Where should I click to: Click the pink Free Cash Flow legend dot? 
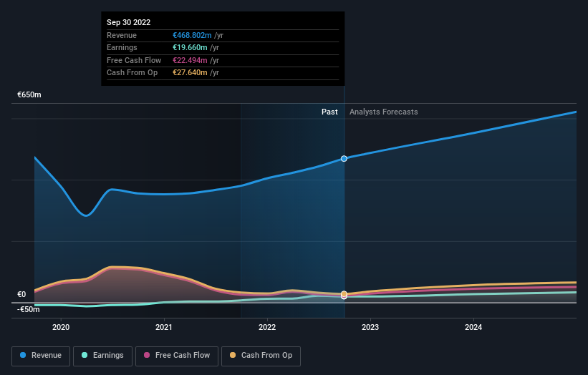click(147, 355)
